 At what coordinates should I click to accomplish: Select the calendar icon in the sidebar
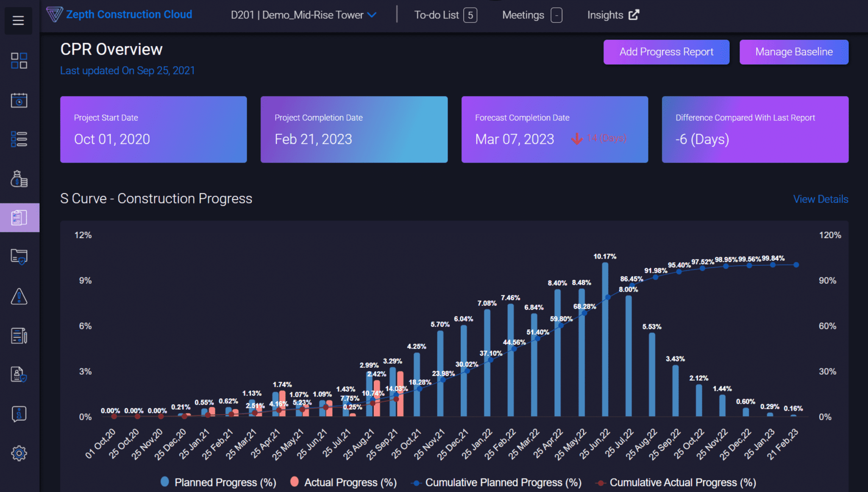coord(19,100)
